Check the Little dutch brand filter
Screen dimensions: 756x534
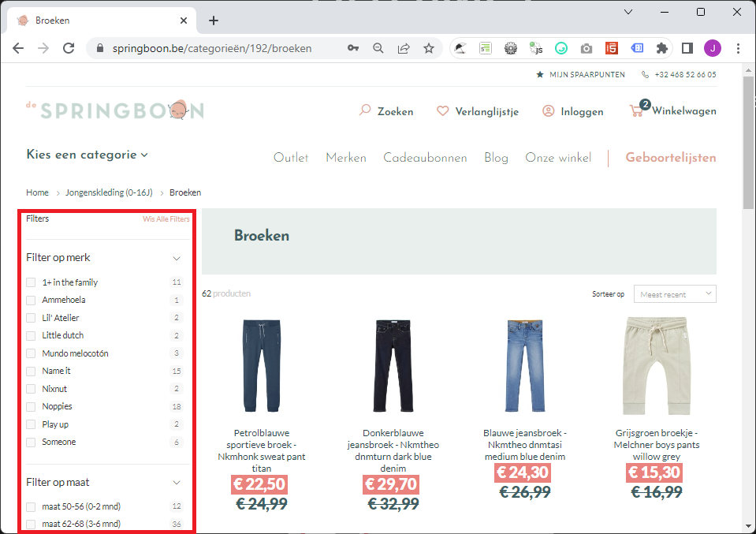(x=31, y=335)
